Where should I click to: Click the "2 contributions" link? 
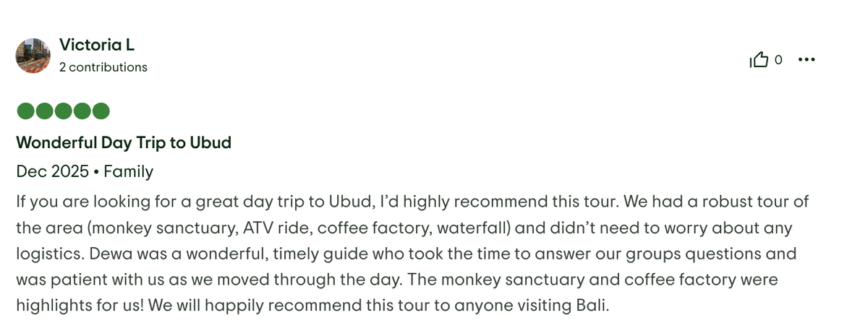103,67
